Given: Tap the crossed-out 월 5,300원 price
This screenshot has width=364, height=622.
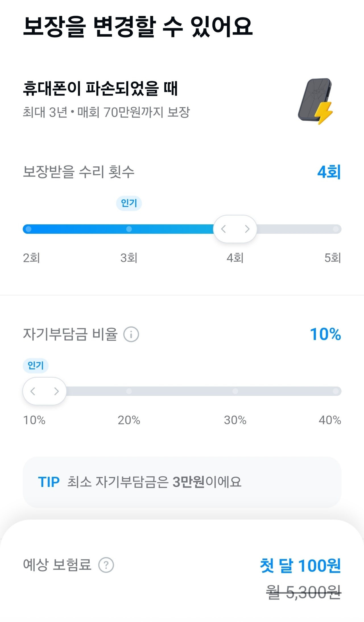Looking at the screenshot, I should (x=303, y=593).
